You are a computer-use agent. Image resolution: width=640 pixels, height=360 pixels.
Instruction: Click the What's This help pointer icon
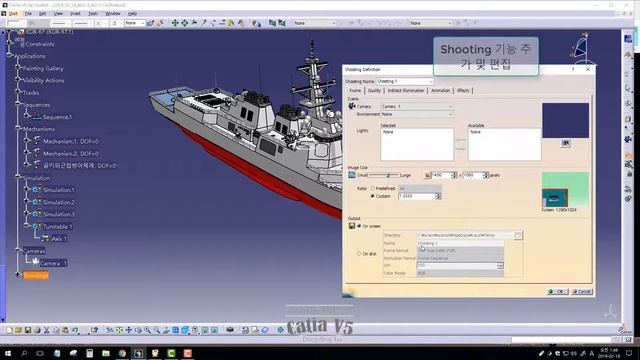pyautogui.click(x=94, y=330)
